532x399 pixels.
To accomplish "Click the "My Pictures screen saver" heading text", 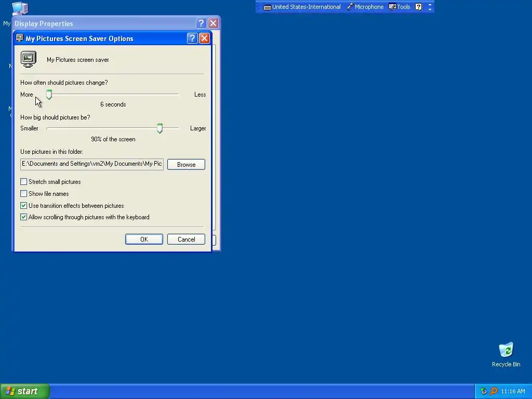I will (78, 60).
